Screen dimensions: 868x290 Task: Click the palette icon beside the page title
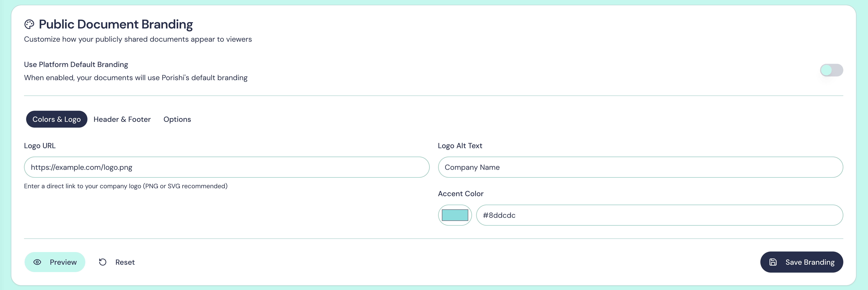tap(29, 24)
